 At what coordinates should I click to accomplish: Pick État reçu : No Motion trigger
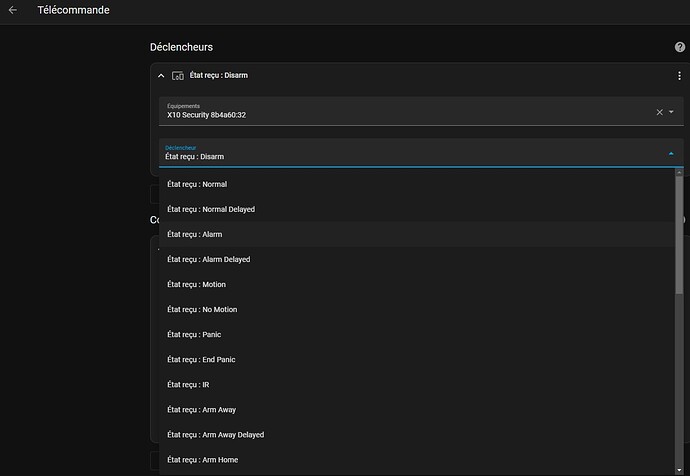pos(202,310)
